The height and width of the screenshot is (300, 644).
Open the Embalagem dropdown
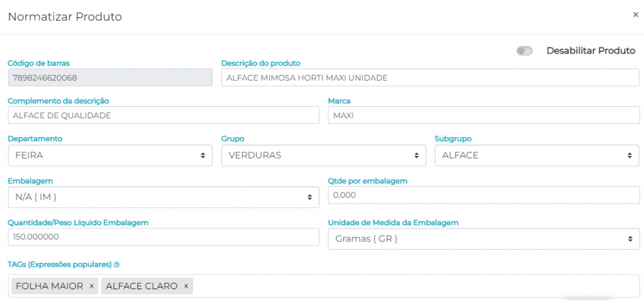tap(164, 197)
